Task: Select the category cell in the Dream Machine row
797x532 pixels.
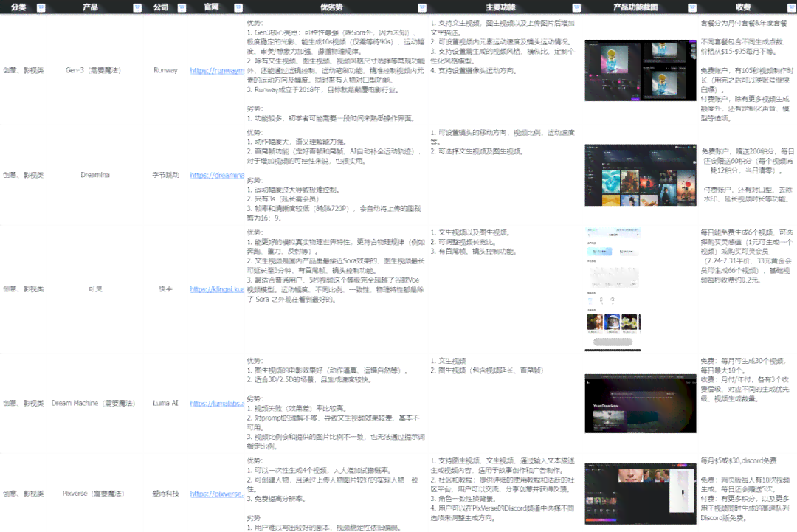Action: coord(24,403)
